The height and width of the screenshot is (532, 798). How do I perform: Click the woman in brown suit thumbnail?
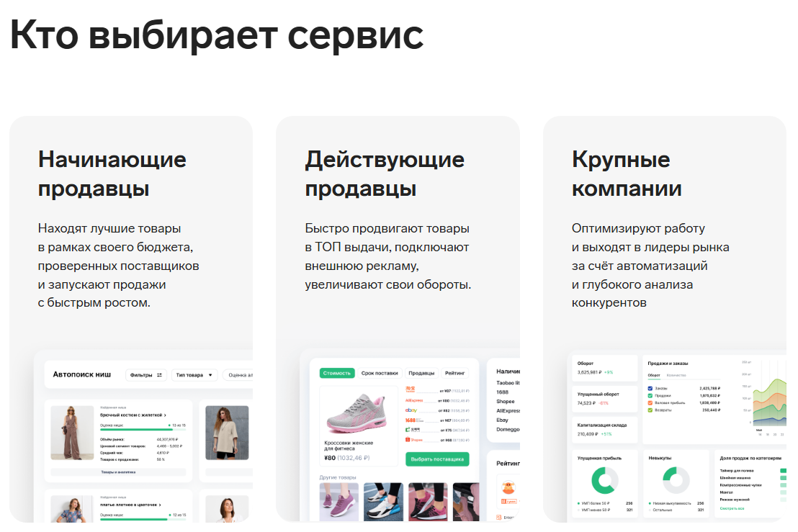coord(72,433)
